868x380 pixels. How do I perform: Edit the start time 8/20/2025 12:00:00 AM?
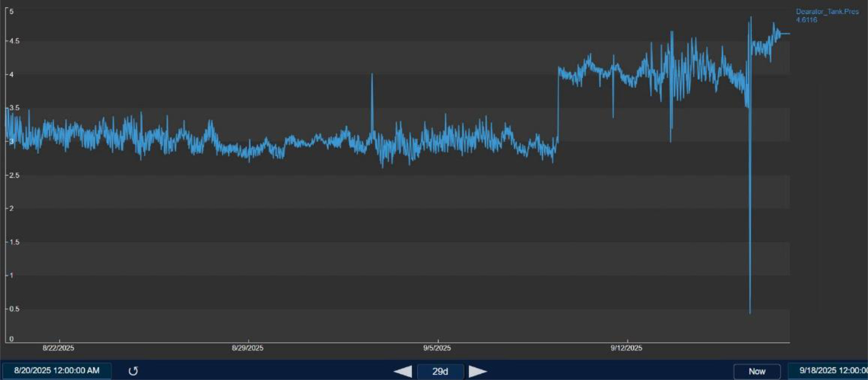click(57, 371)
